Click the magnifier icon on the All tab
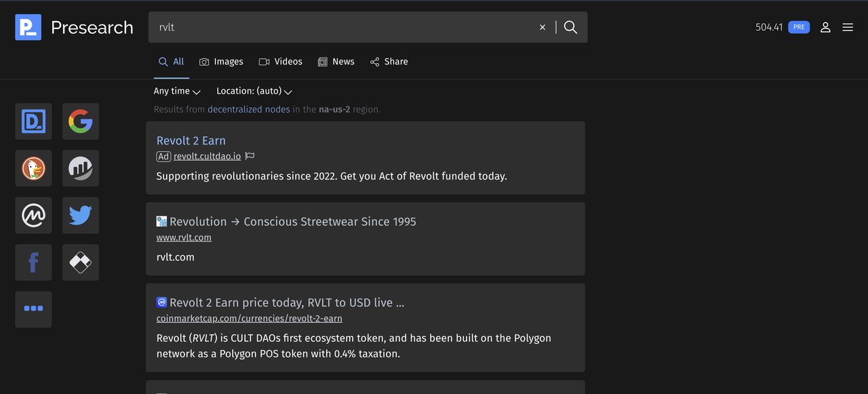Screen dimensions: 868x394 pyautogui.click(x=163, y=62)
